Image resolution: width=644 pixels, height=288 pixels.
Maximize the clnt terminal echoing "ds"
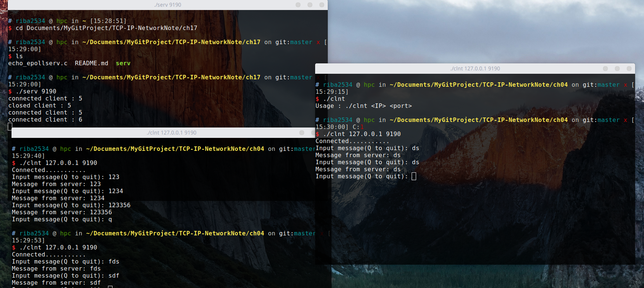point(617,69)
